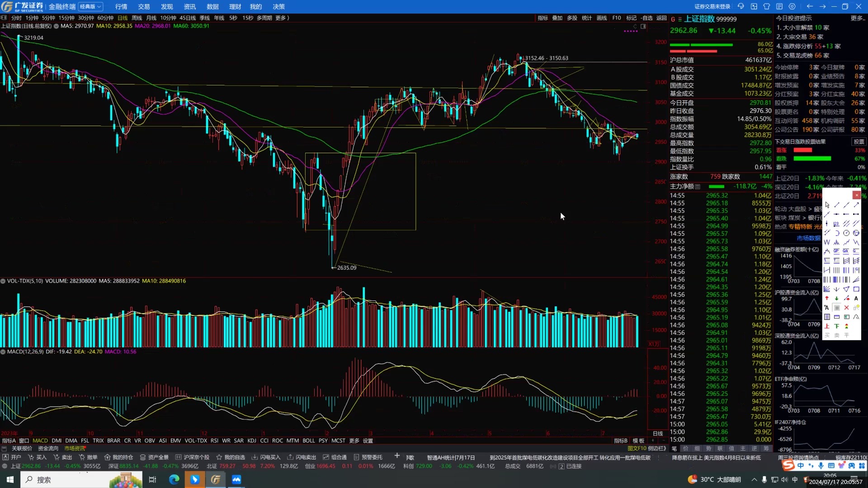Click the 画线 drawing button

tap(602, 18)
